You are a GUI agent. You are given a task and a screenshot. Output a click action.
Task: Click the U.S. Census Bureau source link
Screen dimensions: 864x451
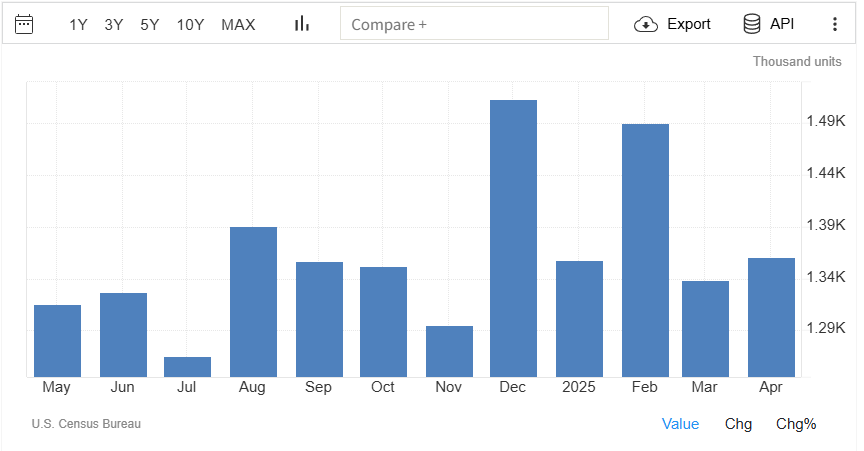[86, 424]
